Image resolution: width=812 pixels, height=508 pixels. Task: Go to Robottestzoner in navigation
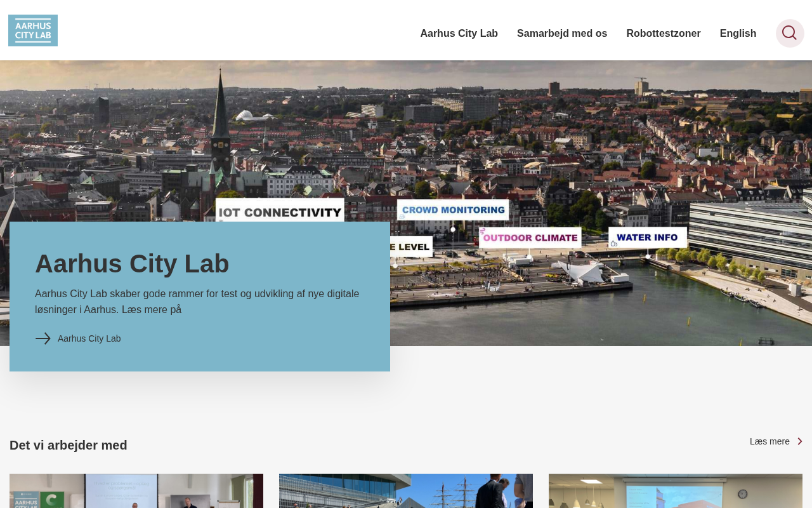664,33
